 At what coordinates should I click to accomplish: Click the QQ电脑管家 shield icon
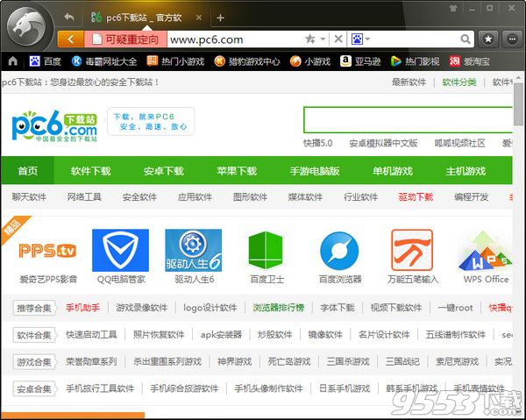point(120,250)
